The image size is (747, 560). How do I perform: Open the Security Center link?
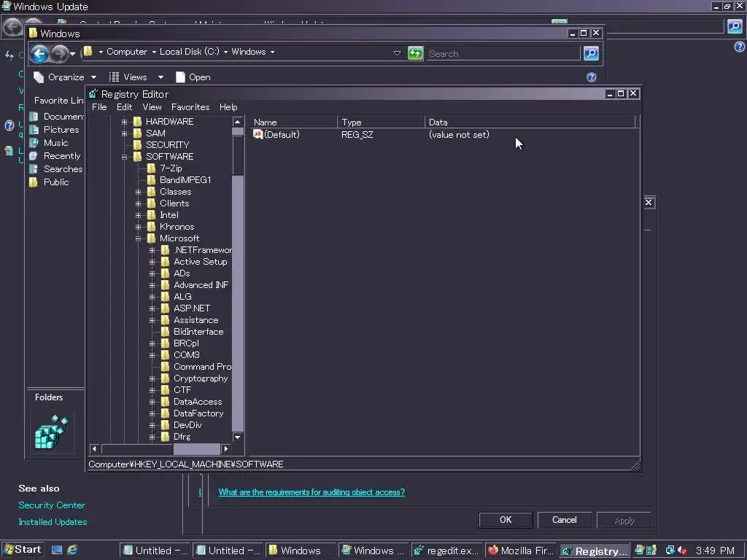pos(52,505)
